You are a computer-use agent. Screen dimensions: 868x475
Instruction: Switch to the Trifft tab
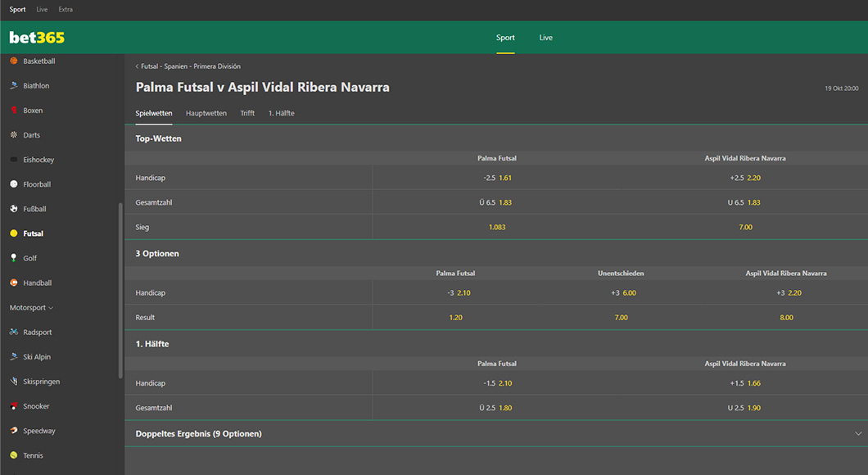click(x=247, y=113)
